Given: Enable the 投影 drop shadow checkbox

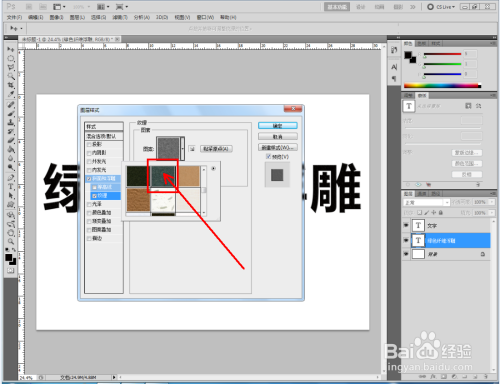Looking at the screenshot, I should 89,144.
